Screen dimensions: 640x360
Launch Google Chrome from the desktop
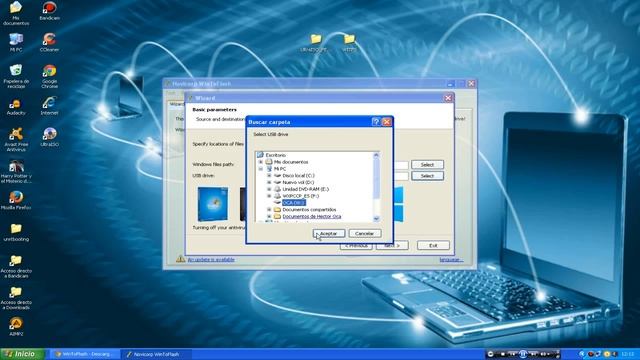[x=49, y=76]
